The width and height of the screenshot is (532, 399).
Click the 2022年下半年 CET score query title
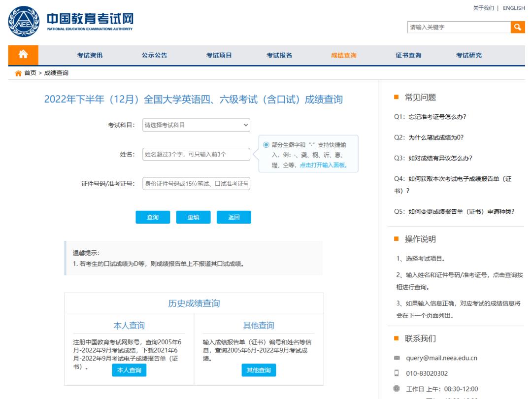point(194,100)
